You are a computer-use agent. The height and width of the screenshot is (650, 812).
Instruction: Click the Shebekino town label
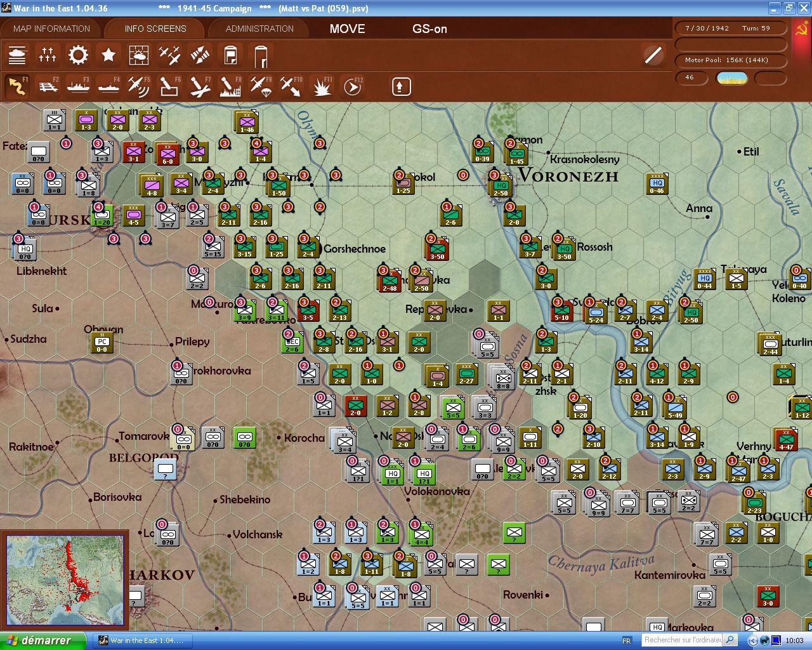pos(245,500)
